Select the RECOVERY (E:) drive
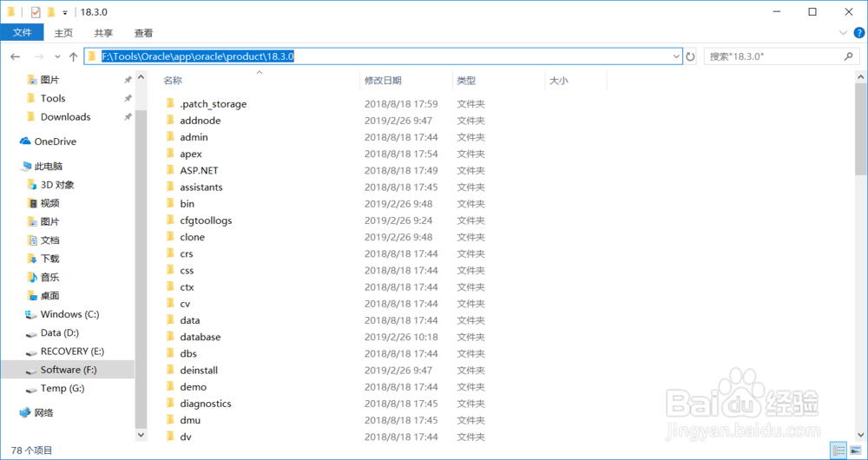 (x=72, y=351)
